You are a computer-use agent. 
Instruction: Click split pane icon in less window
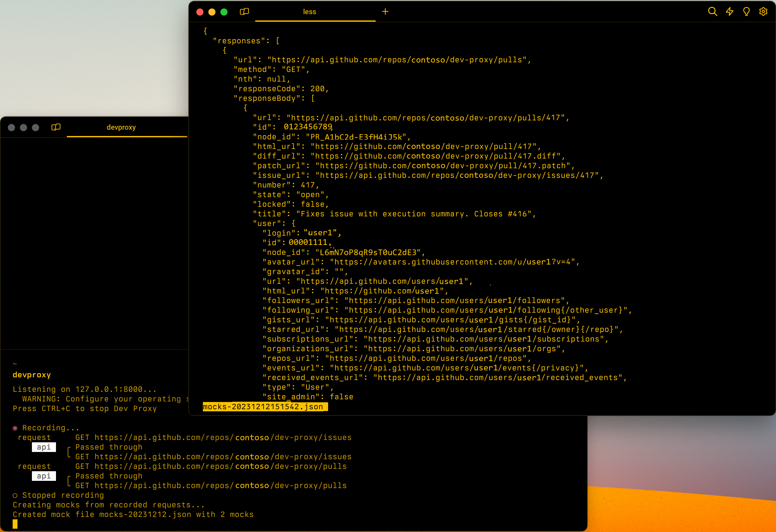pyautogui.click(x=244, y=12)
